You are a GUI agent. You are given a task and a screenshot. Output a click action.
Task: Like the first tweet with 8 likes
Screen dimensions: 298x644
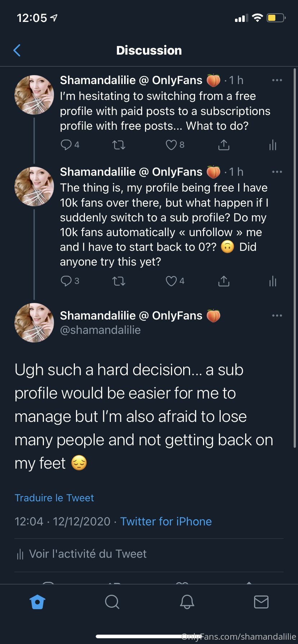click(x=171, y=145)
